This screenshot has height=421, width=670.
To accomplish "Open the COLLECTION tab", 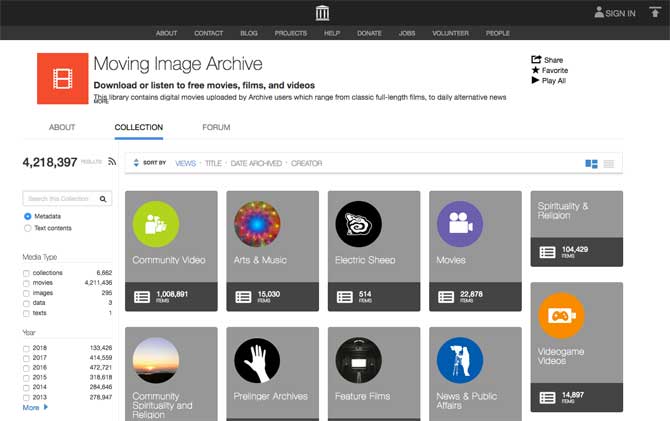I will 139,127.
